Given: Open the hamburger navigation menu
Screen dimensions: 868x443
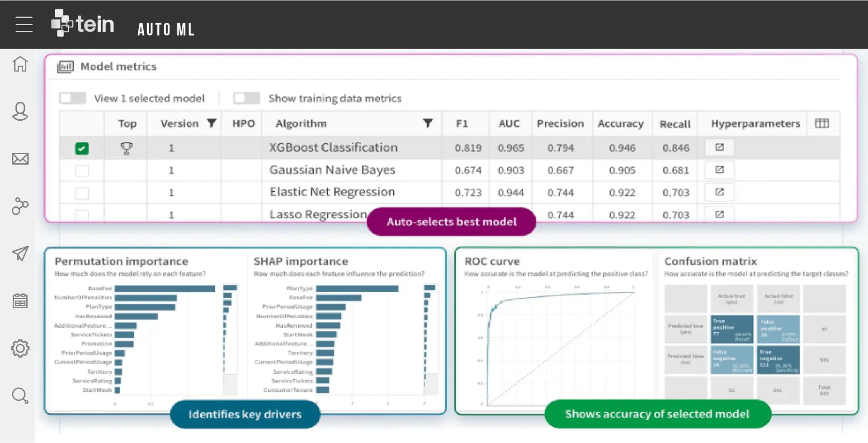Looking at the screenshot, I should pyautogui.click(x=24, y=24).
